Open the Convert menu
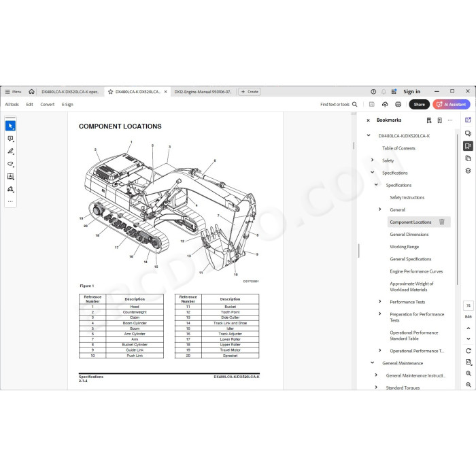The image size is (476, 476). [48, 105]
